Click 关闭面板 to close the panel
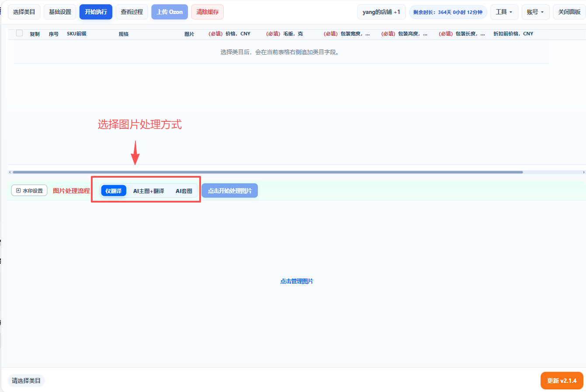 569,12
